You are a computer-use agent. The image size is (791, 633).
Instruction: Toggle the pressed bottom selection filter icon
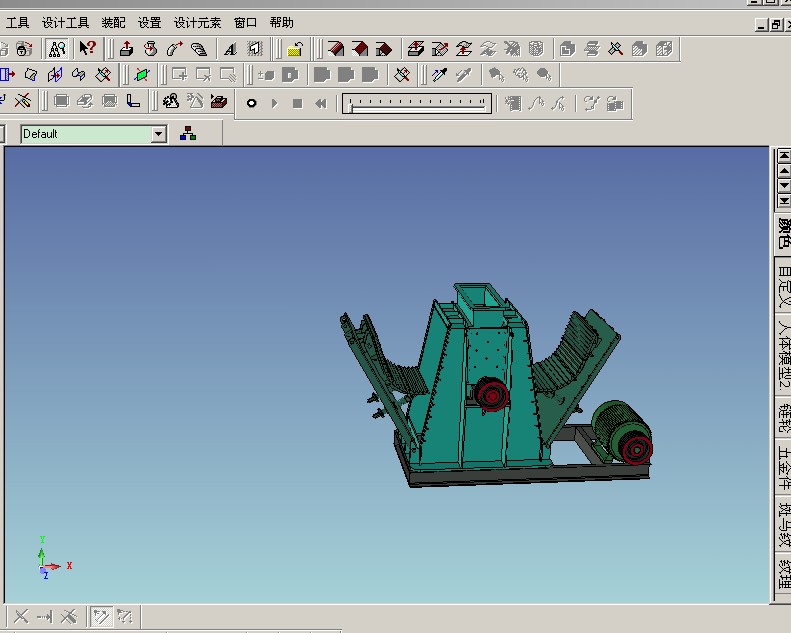101,616
